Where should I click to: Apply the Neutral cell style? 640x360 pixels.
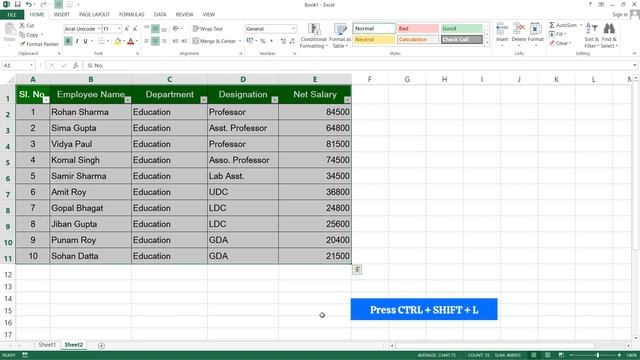(374, 40)
